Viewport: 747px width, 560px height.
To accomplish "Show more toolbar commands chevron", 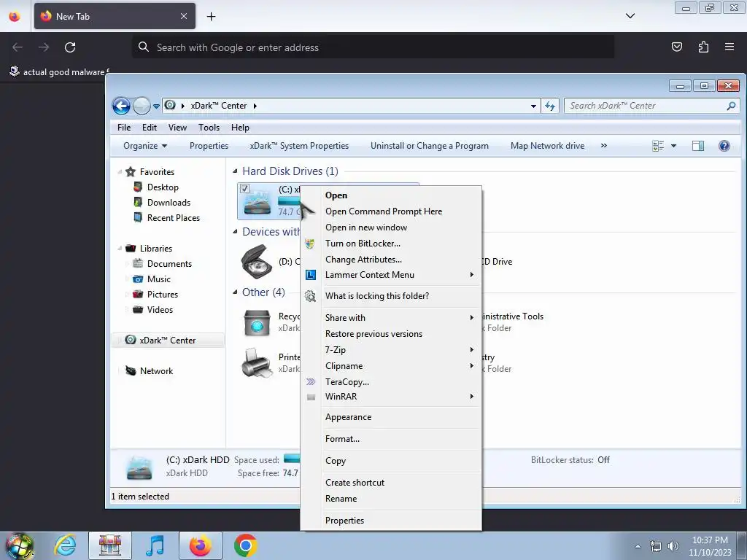I will [x=603, y=146].
